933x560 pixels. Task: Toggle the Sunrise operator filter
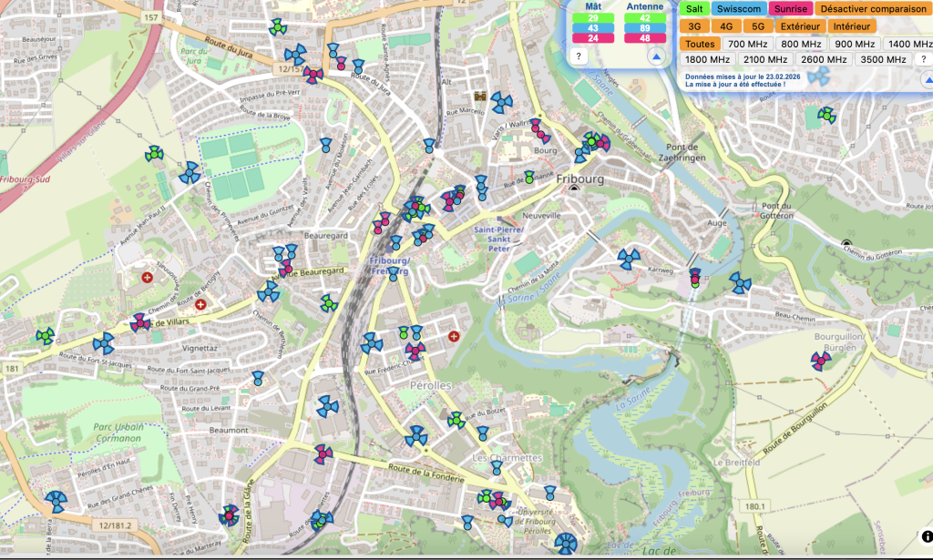[789, 8]
